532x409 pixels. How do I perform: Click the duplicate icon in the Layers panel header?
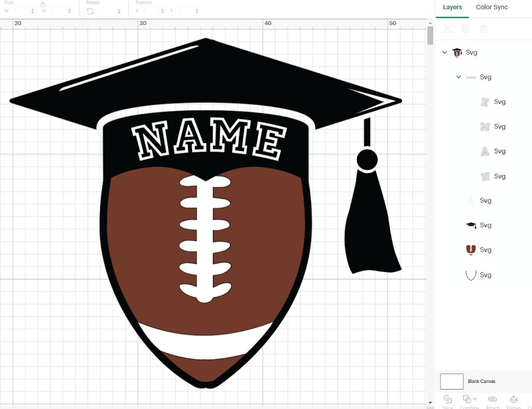466,28
